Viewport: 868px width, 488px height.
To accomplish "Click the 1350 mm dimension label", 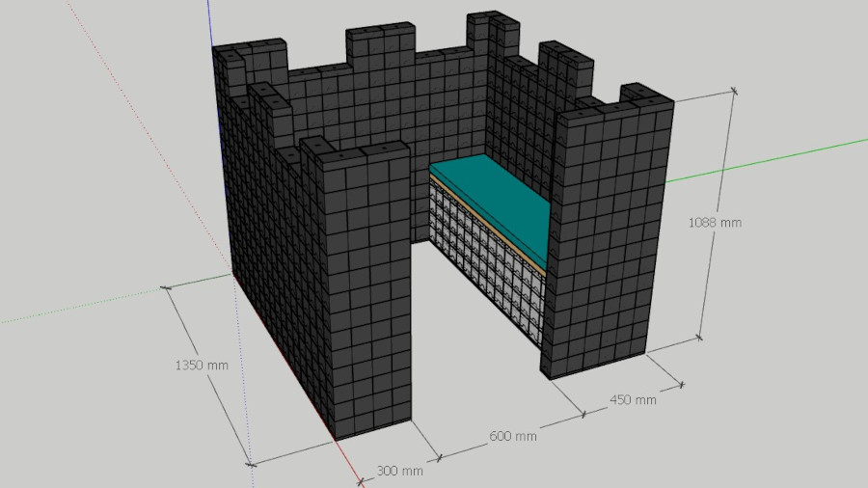I will coord(201,366).
